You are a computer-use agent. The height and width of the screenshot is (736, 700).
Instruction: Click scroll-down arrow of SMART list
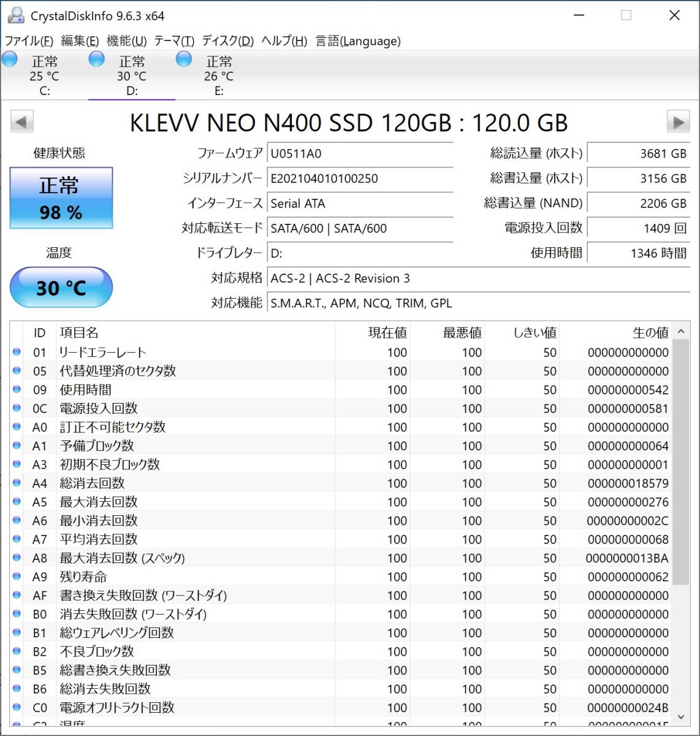(680, 716)
